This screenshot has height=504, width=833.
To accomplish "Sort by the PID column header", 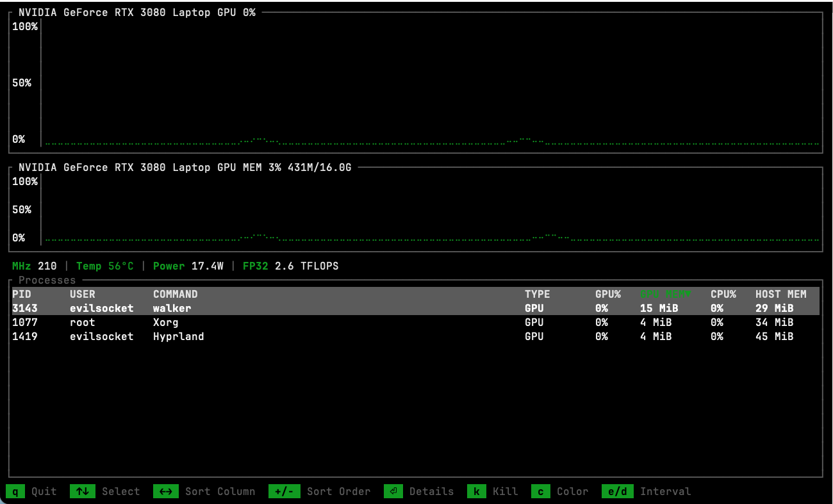I will point(22,294).
